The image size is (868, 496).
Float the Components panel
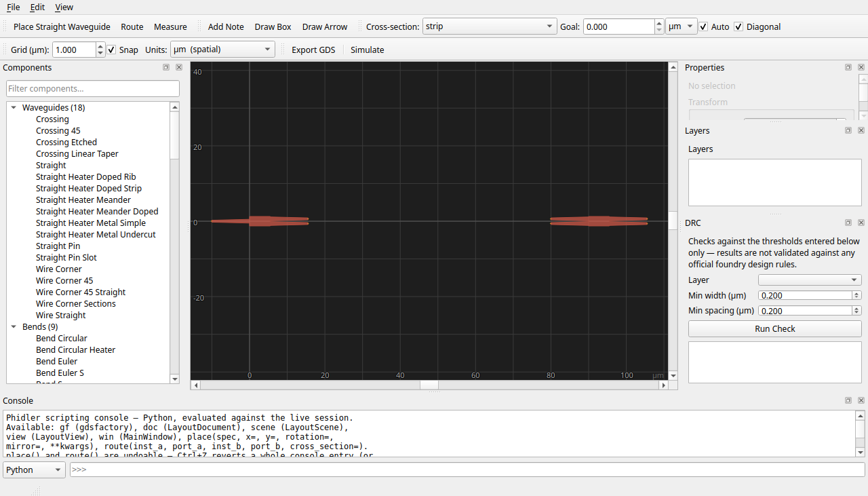[x=166, y=68]
